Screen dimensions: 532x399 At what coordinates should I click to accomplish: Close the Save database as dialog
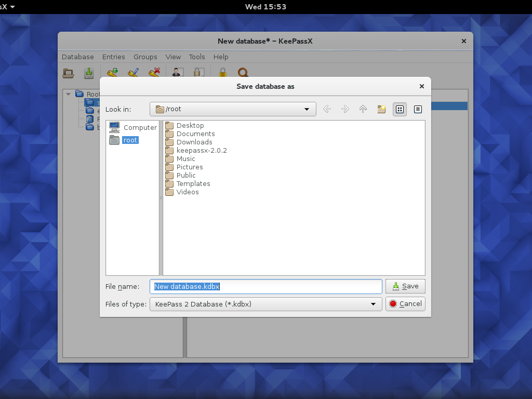click(x=422, y=86)
